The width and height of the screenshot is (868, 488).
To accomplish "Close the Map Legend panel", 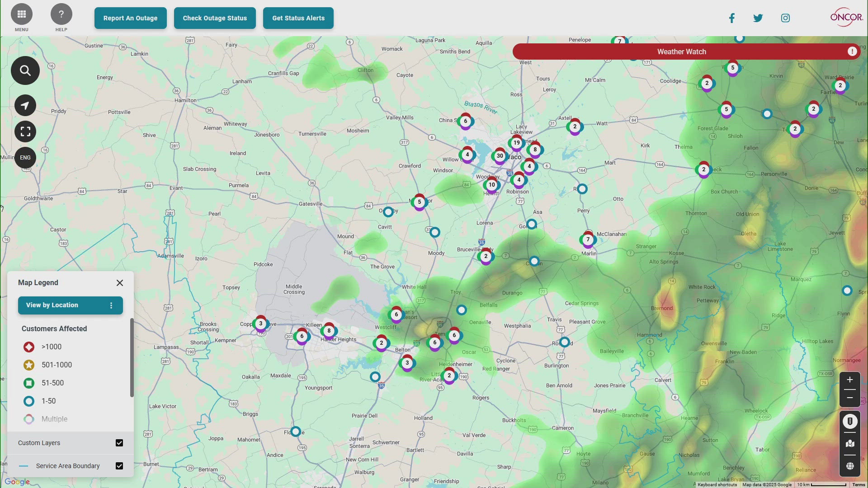I will (120, 283).
